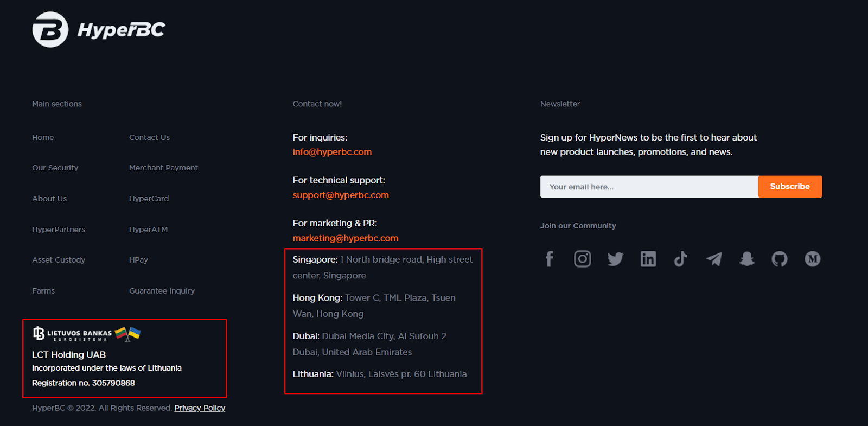This screenshot has width=868, height=426.
Task: Open the Telegram community icon
Action: coord(714,259)
